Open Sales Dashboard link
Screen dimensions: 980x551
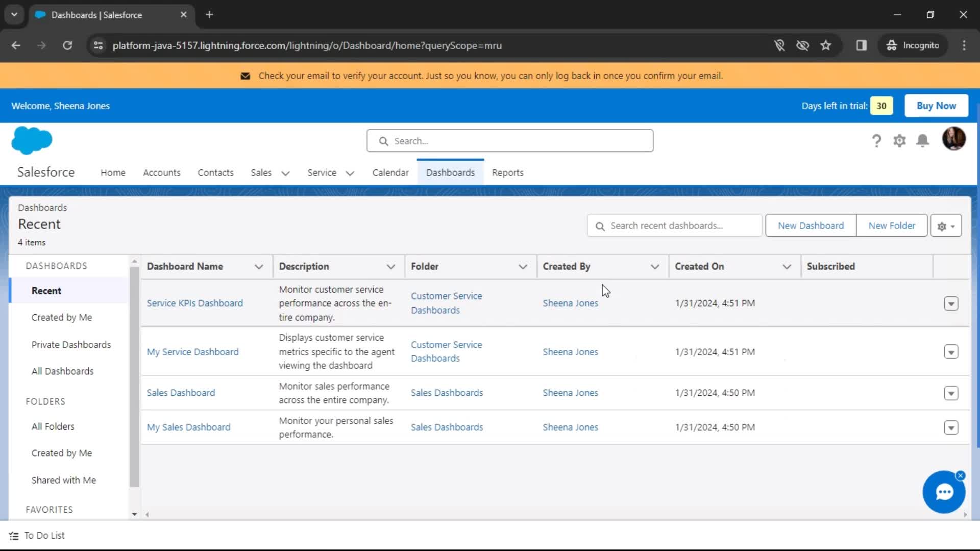coord(181,393)
